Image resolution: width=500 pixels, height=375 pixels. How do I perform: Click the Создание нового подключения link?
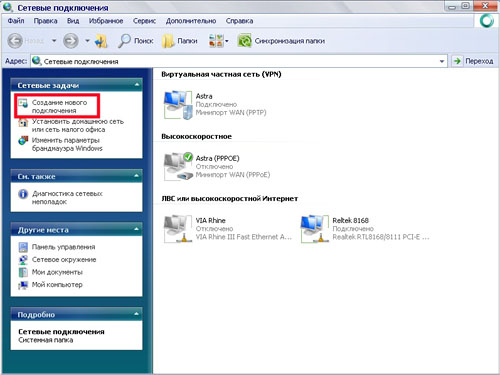(60, 106)
